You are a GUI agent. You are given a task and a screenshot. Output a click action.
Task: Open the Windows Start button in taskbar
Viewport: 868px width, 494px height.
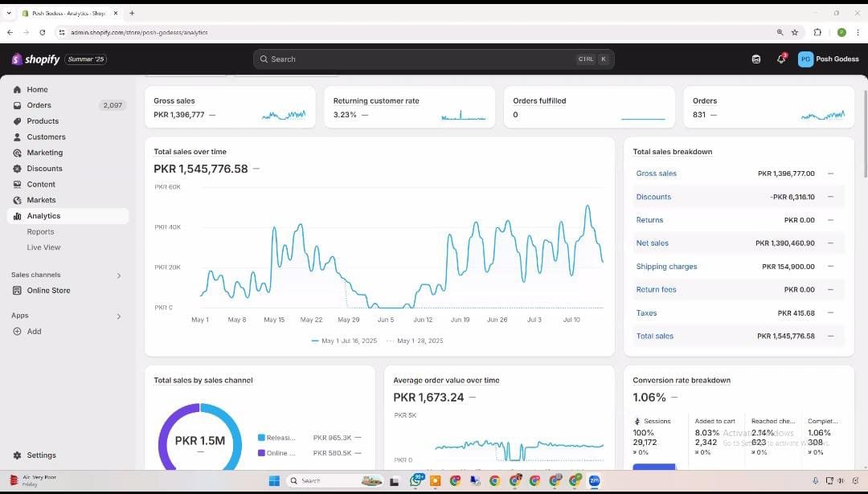click(x=274, y=480)
